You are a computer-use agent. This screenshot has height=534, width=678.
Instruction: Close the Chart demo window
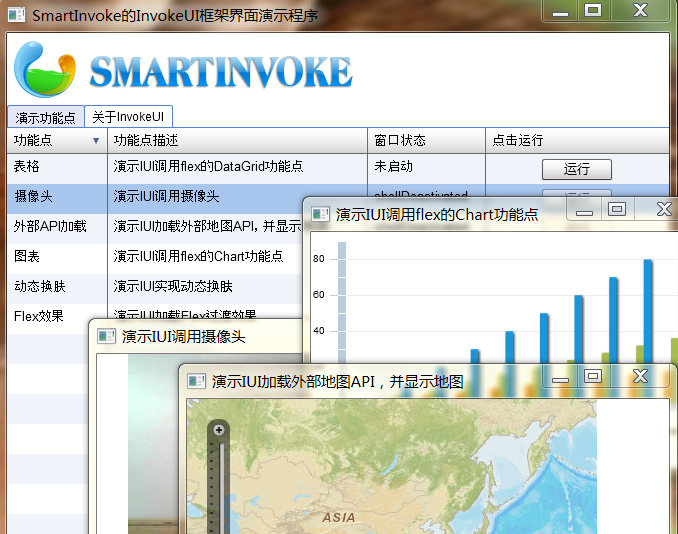(x=662, y=210)
